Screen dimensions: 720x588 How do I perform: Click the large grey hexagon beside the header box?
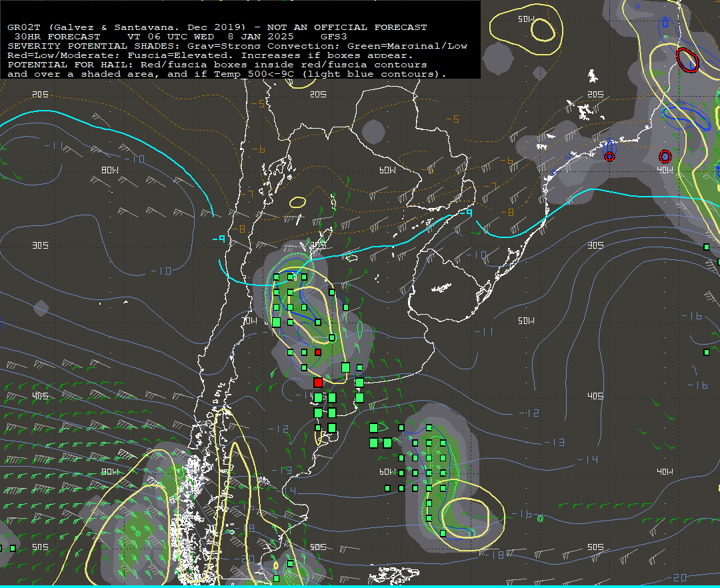498,58
